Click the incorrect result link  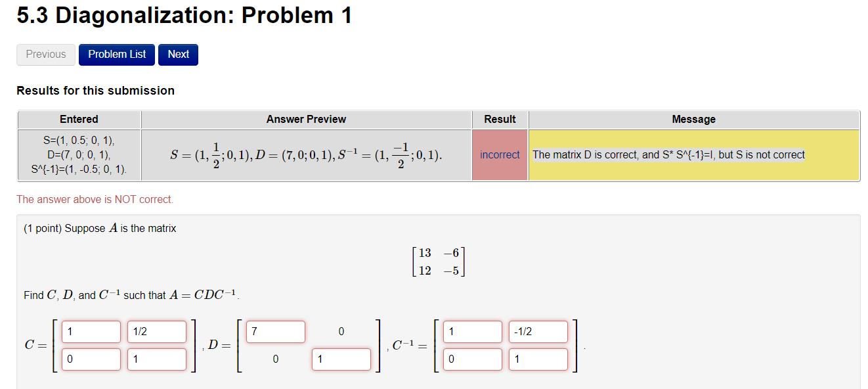click(x=500, y=155)
